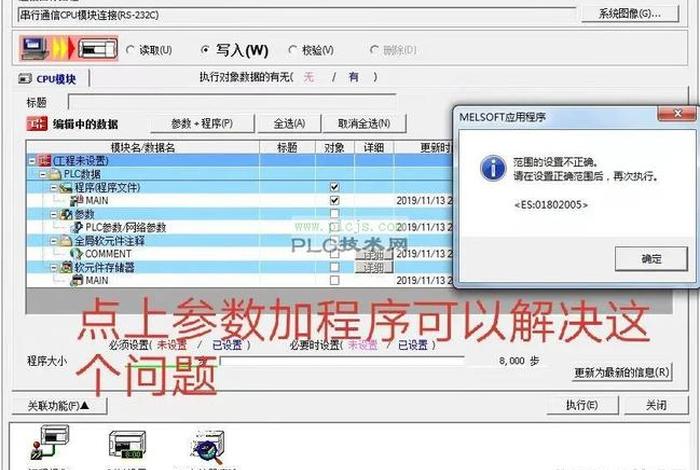Collapse the 参数 tree node
Image resolution: width=700 pixels, height=470 pixels.
tap(54, 214)
